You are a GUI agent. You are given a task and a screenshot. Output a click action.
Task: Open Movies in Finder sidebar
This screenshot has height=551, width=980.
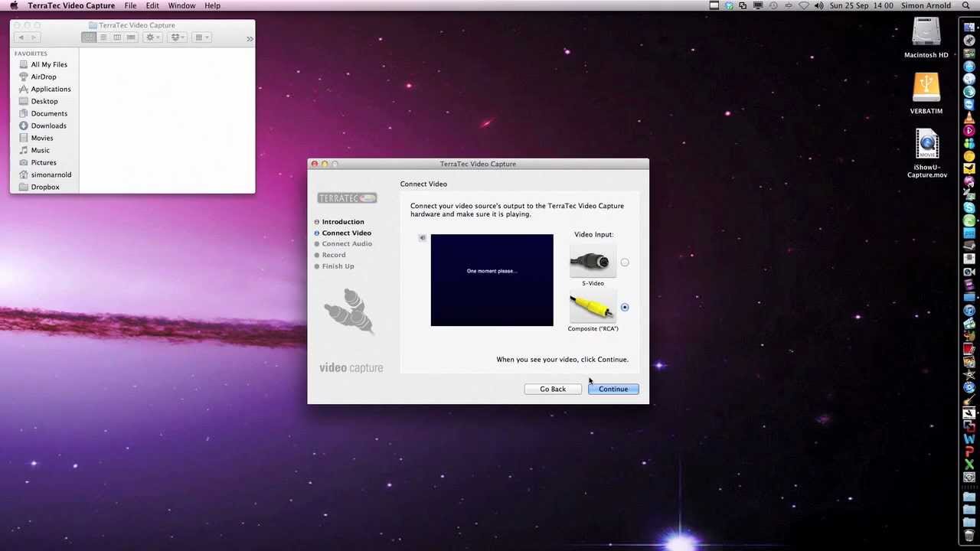pyautogui.click(x=42, y=138)
